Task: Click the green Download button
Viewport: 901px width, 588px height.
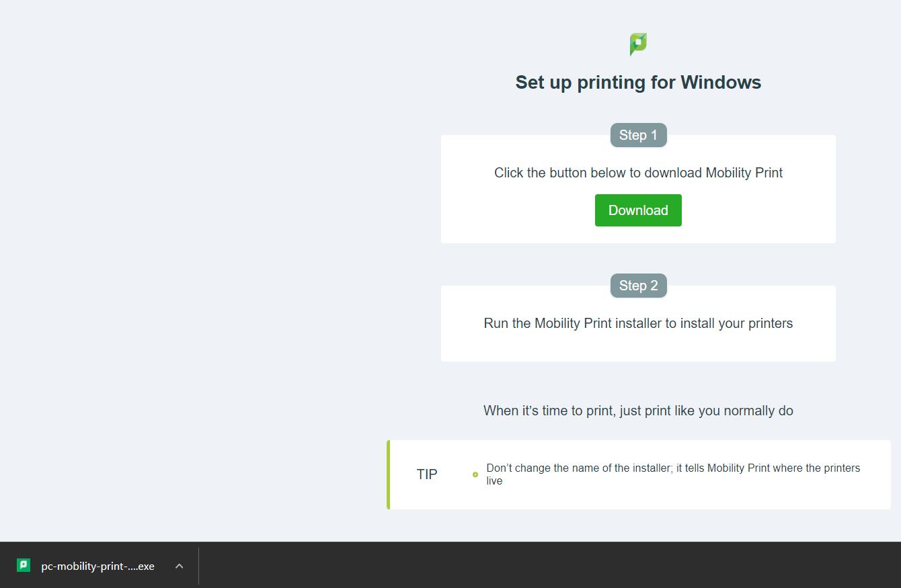Action: [638, 210]
